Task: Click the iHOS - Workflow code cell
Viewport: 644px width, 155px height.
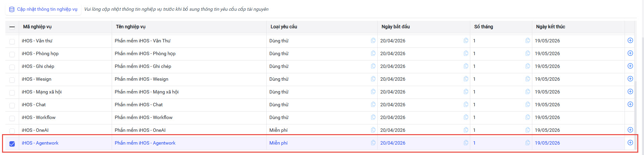Action: tap(65, 117)
